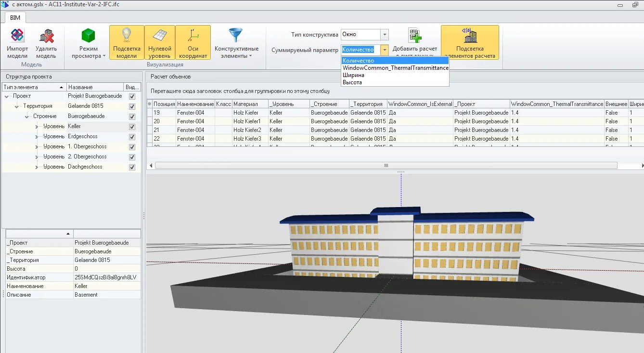Choose WindowCommon_ThermalTransmittance in the dropdown list
644x353 pixels.
click(x=395, y=68)
